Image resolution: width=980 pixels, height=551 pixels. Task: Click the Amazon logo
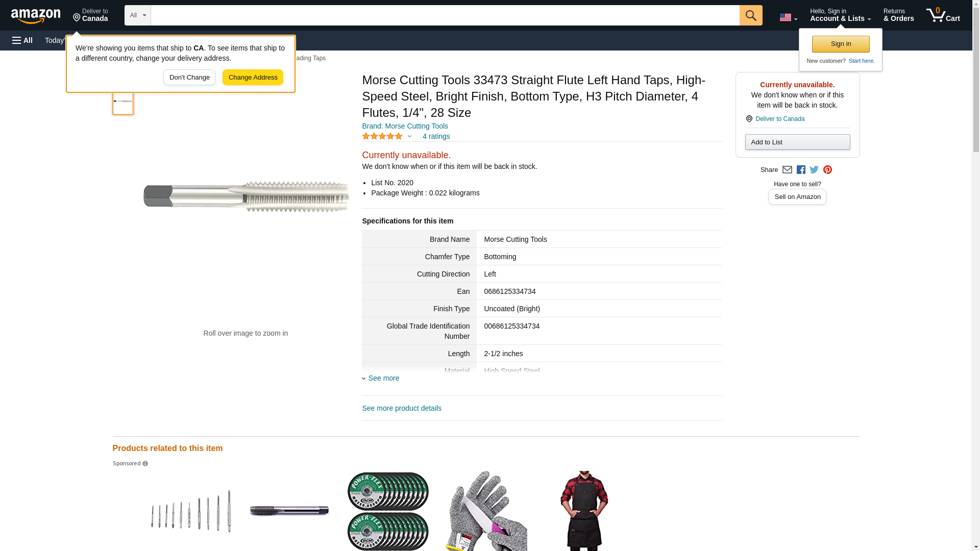point(36,16)
